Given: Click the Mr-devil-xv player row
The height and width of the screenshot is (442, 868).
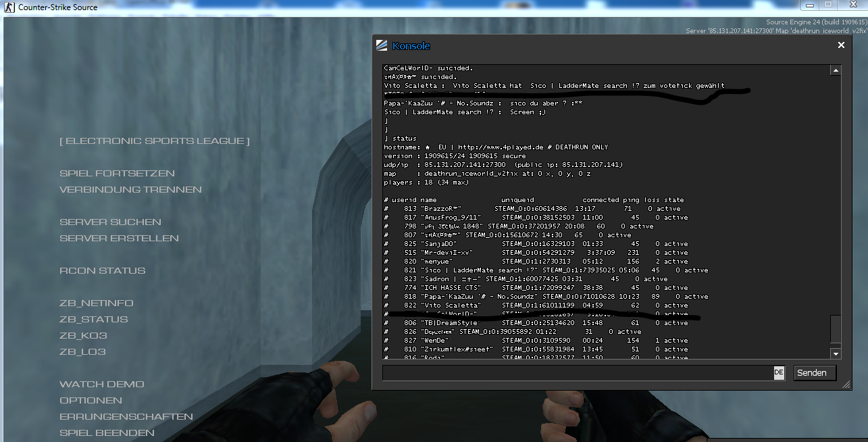Looking at the screenshot, I should pos(536,253).
